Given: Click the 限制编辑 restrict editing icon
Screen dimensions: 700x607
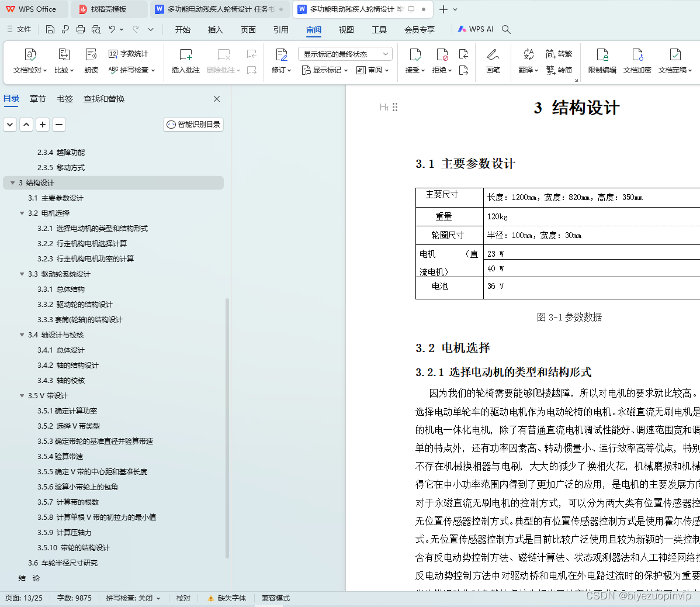Looking at the screenshot, I should click(x=602, y=61).
